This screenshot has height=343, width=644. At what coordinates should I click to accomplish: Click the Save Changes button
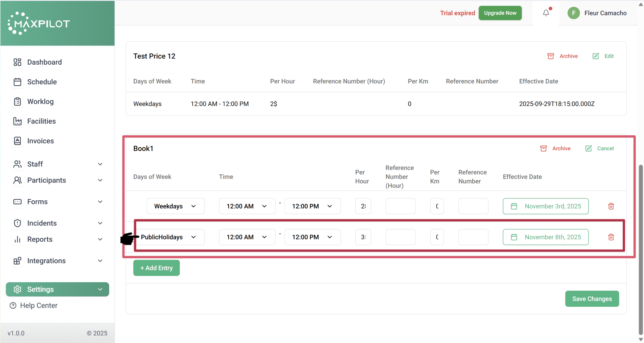click(x=592, y=298)
